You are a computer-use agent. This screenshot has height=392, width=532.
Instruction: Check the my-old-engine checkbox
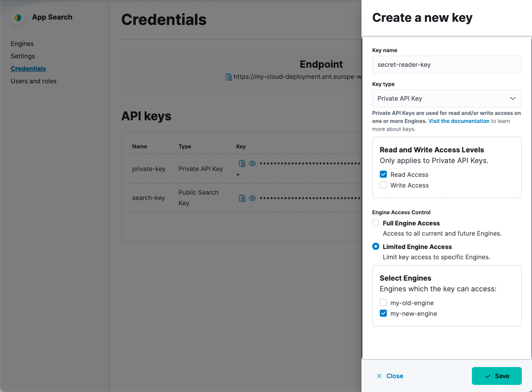(x=383, y=302)
